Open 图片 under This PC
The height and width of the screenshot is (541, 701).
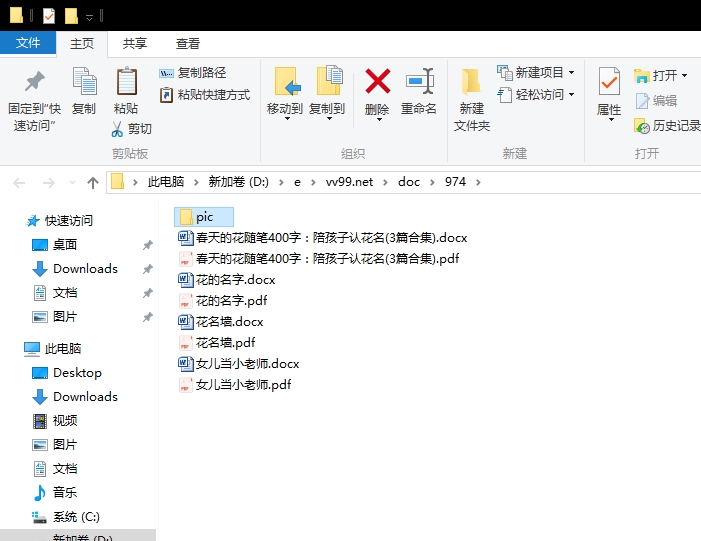[55, 445]
